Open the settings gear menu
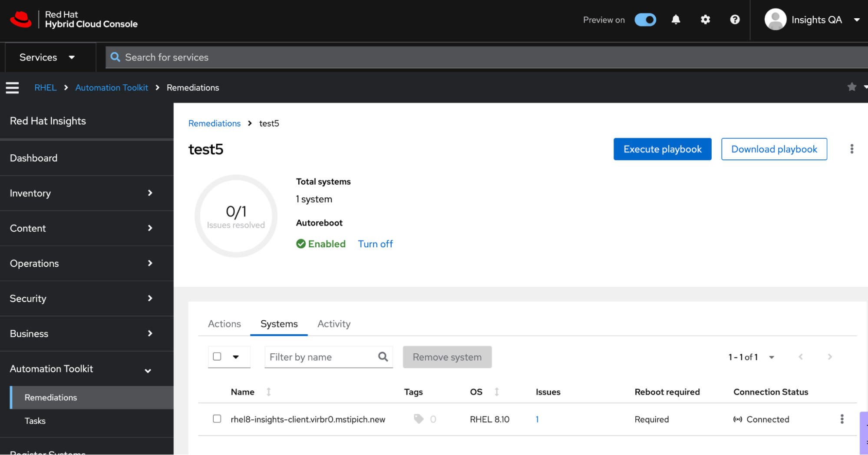Viewport: 868px width, 455px height. click(705, 20)
